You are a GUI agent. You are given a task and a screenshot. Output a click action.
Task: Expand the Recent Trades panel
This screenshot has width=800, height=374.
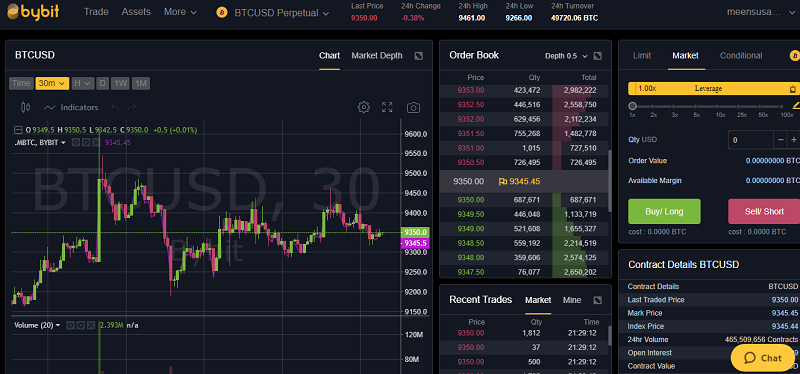point(598,300)
